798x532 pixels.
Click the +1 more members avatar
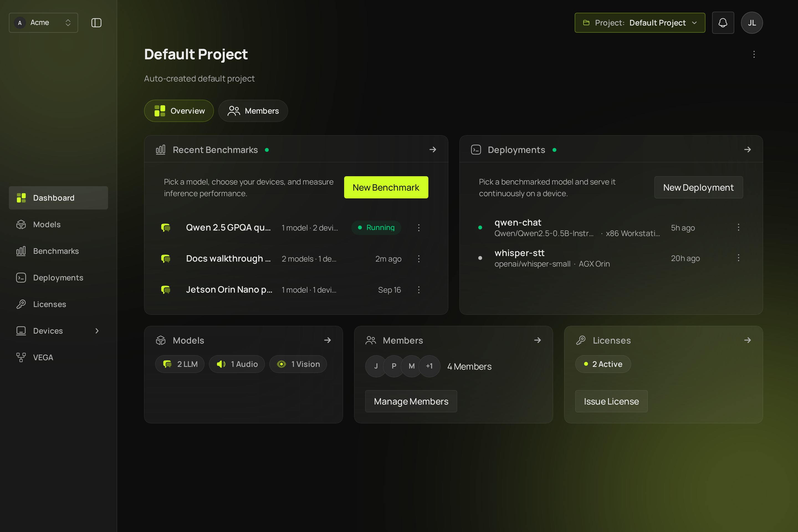click(x=429, y=366)
